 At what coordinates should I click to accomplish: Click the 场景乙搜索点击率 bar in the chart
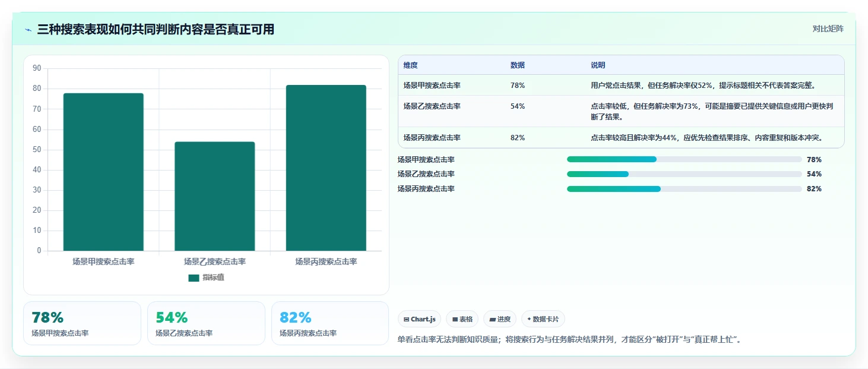pyautogui.click(x=214, y=196)
